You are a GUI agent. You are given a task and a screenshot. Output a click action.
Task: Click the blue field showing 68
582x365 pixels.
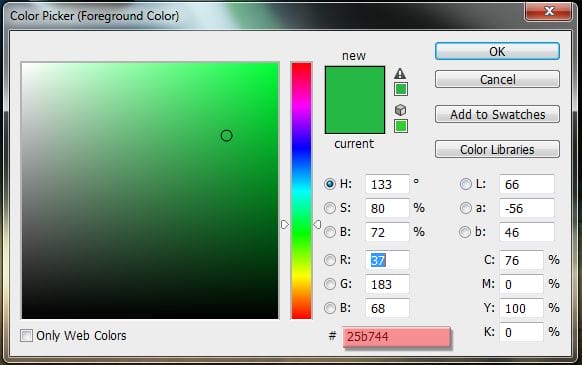pos(387,308)
